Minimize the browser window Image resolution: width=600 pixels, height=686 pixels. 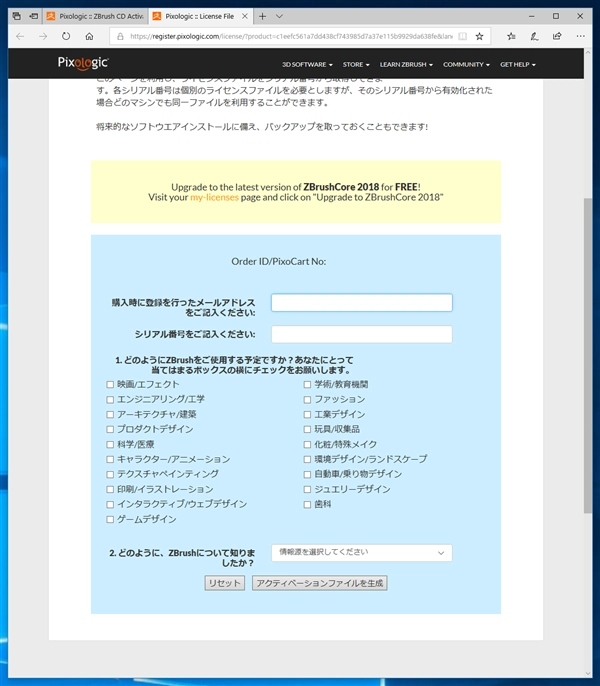click(532, 16)
